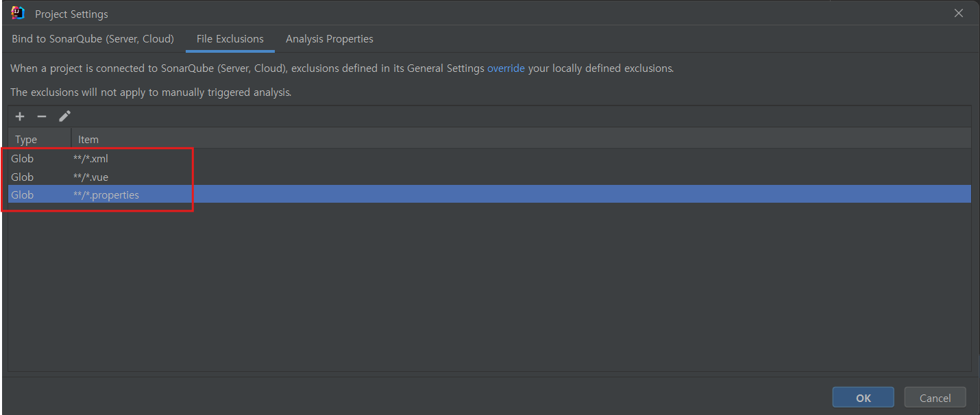Switch to Bind to SonarQube tab
This screenshot has height=415, width=980.
pos(93,39)
